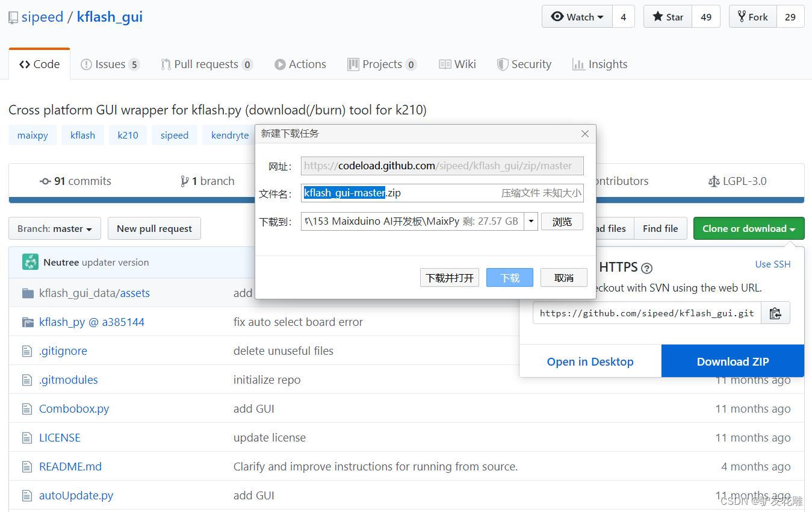Click Neutree's avatar icon
The height and width of the screenshot is (512, 812).
click(30, 262)
